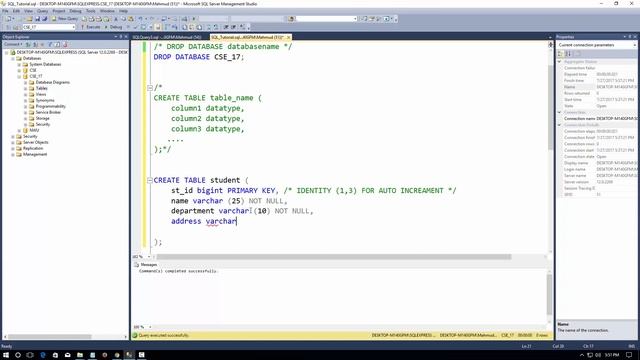This screenshot has width=640, height=360.
Task: Expand the Database Diagrams folder
Action: tap(26, 82)
